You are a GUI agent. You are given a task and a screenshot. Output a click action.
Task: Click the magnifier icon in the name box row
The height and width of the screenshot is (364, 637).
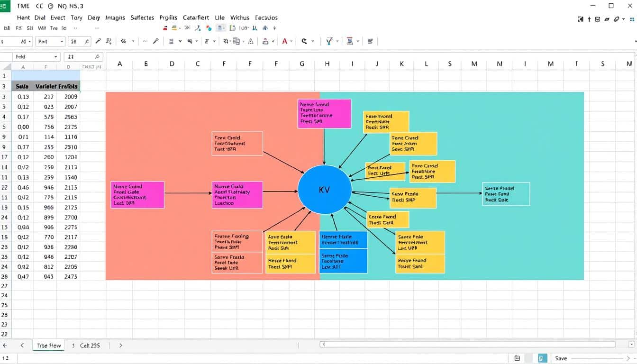click(x=96, y=57)
